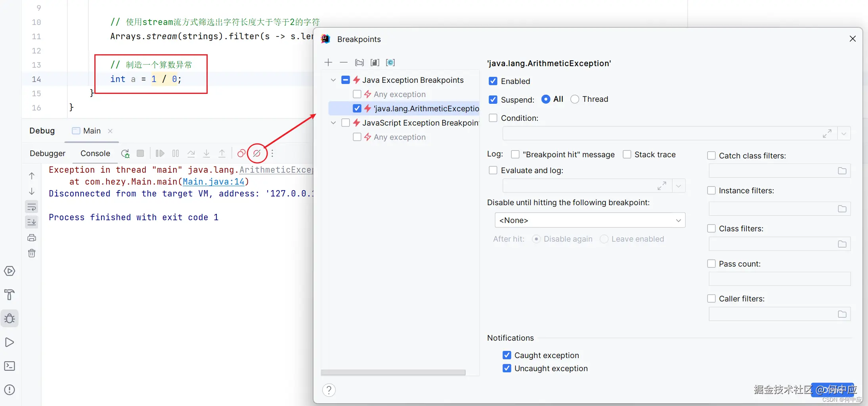Clear console with trash icon
The image size is (868, 406).
32,253
